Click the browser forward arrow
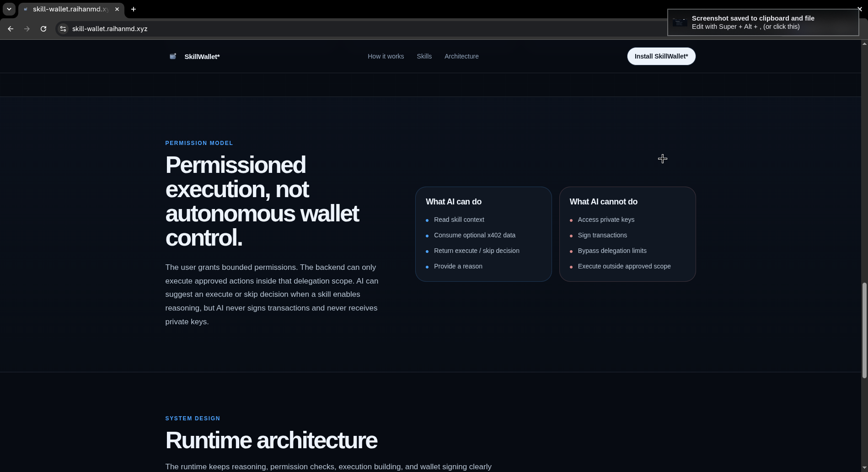Image resolution: width=868 pixels, height=472 pixels. click(x=27, y=29)
